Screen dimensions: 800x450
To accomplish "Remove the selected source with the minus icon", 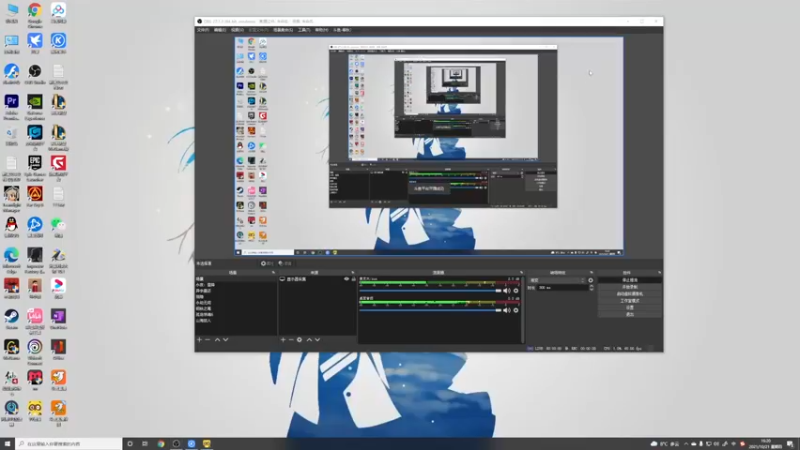I will click(291, 340).
